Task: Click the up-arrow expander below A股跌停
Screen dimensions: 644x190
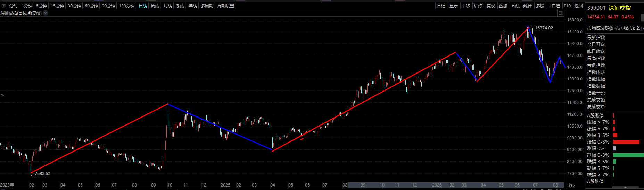Action: [626, 187]
